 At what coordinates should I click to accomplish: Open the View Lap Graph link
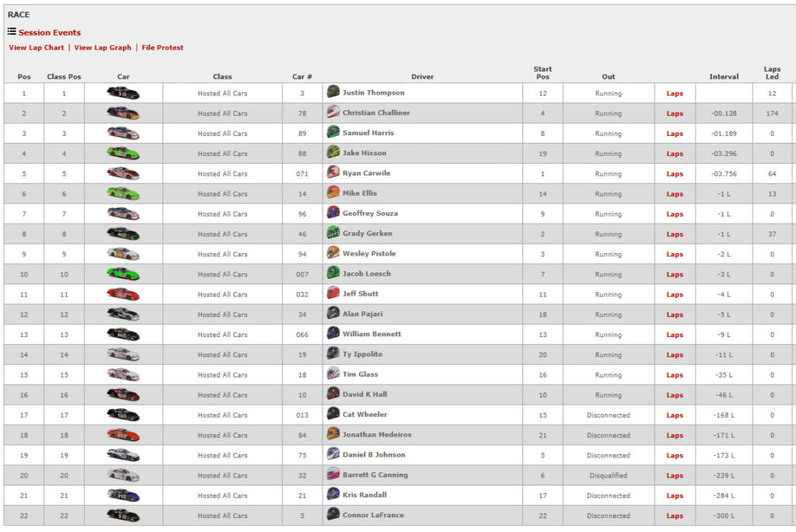click(x=103, y=47)
